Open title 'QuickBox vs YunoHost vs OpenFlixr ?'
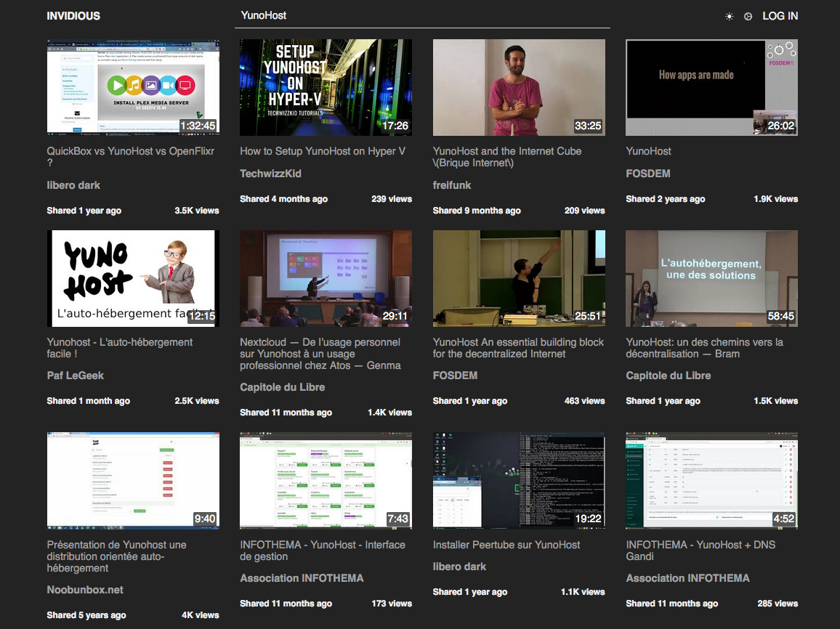840x629 pixels. (x=130, y=157)
